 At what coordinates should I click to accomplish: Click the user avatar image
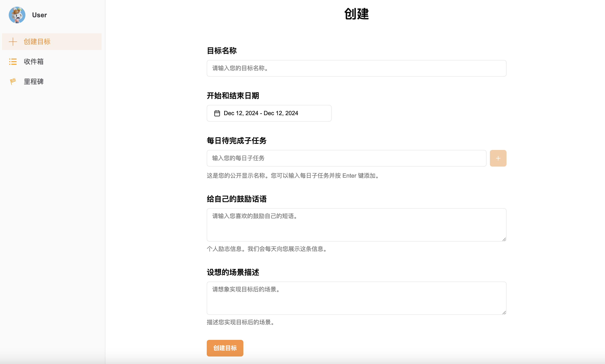click(x=17, y=15)
